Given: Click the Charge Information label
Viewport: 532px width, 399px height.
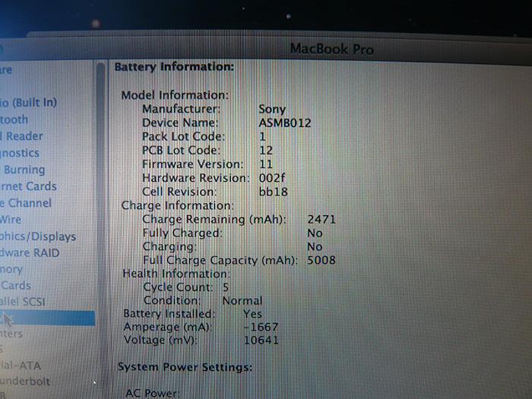Looking at the screenshot, I should pos(178,205).
